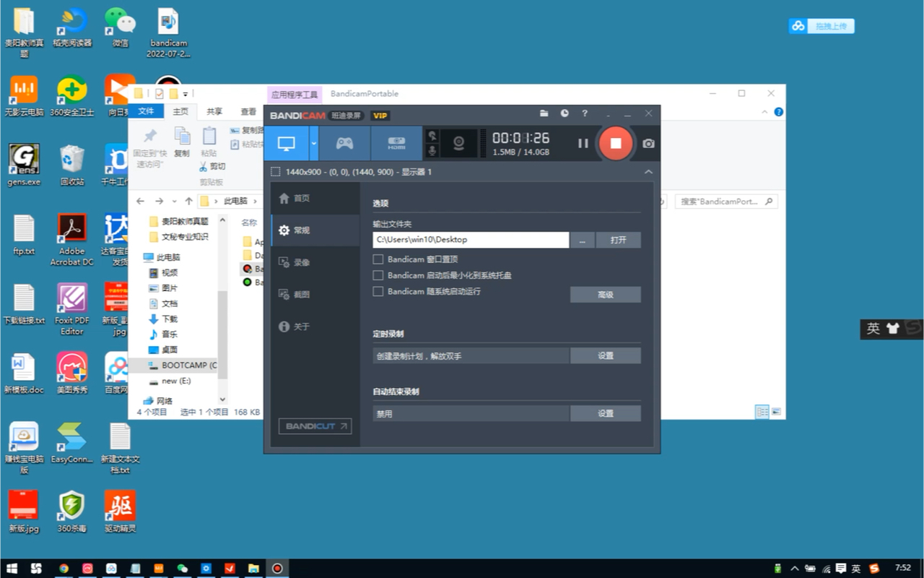Viewport: 924px width, 578px height.
Task: Click 设置 button for 自动结束录制
Action: point(606,413)
